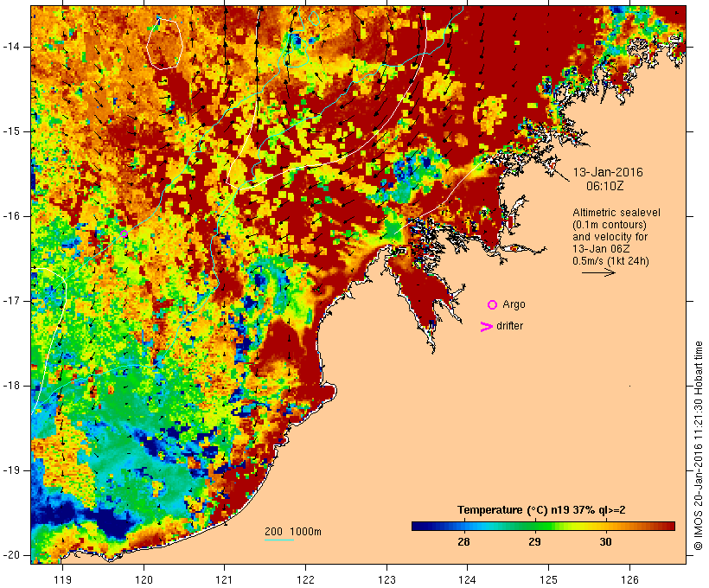Viewport: 709px width, 588px height.
Task: Click the '123' longitude axis label
Action: click(x=386, y=579)
